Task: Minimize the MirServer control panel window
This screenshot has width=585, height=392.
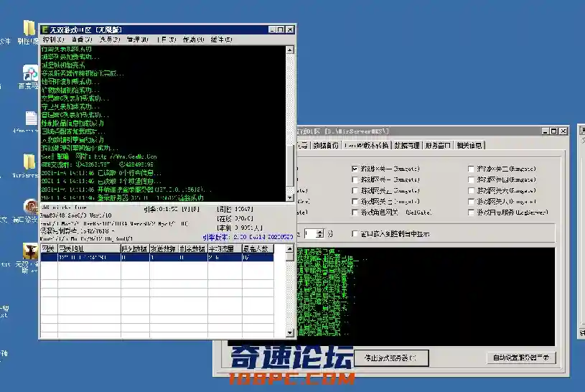Action: (x=545, y=131)
